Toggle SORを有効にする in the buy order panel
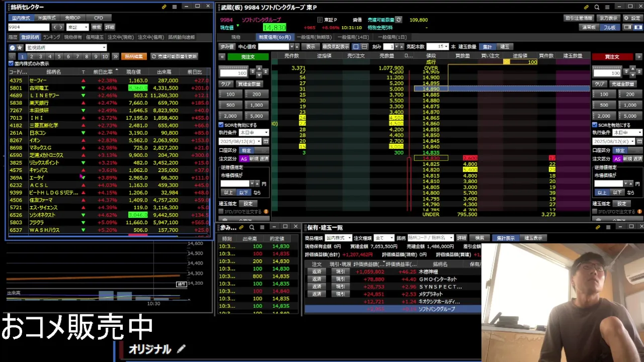This screenshot has width=644, height=362. [595, 125]
